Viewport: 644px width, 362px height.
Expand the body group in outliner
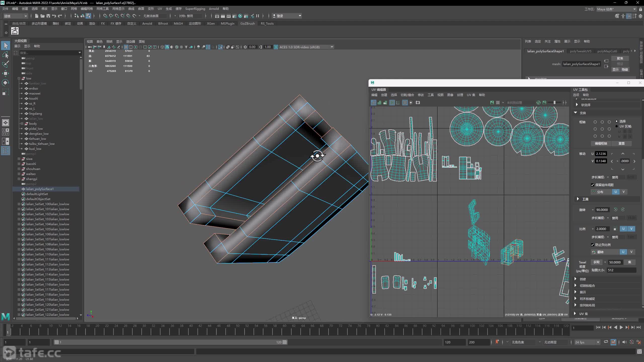pyautogui.click(x=22, y=124)
